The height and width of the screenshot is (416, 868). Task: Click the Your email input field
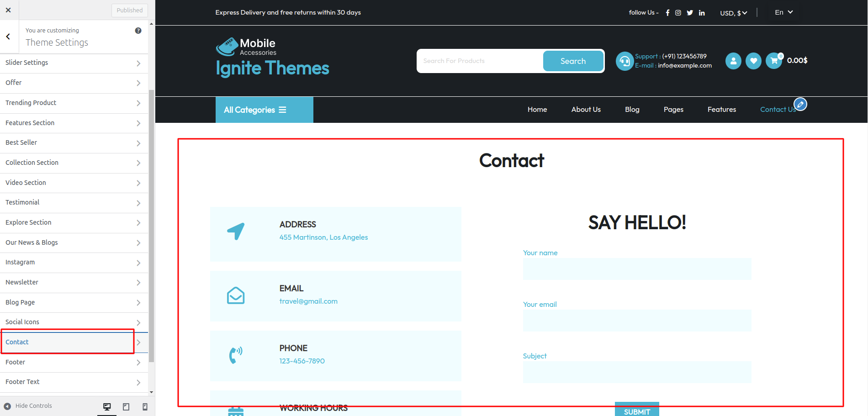point(637,321)
